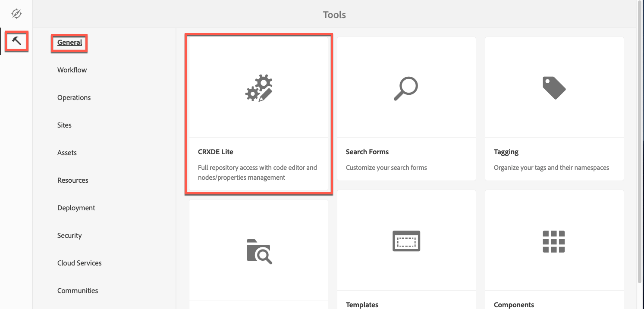Viewport: 644px width, 309px height.
Task: Select the General category
Action: [69, 42]
